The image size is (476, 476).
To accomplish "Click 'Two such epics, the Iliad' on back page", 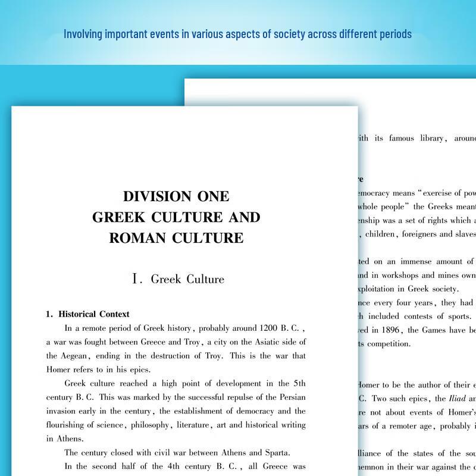I will point(419,399).
